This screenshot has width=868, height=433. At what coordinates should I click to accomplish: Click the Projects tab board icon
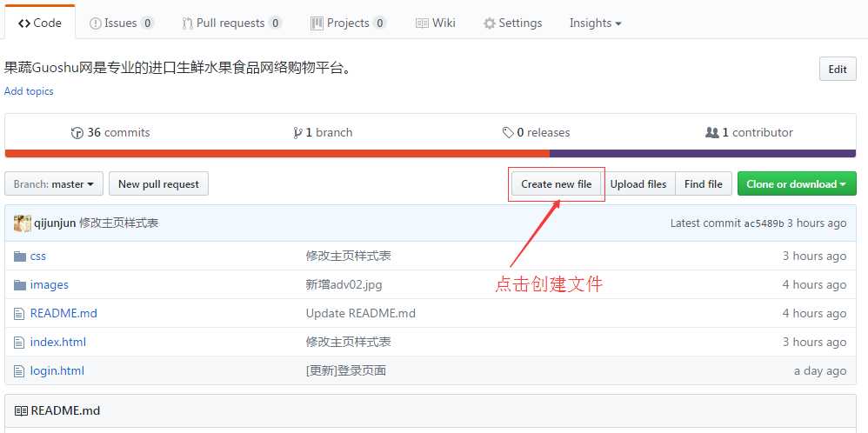pos(317,23)
